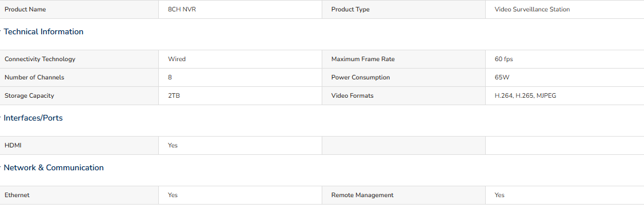This screenshot has width=644, height=208.
Task: Select the 2TB value cell
Action: (x=240, y=96)
